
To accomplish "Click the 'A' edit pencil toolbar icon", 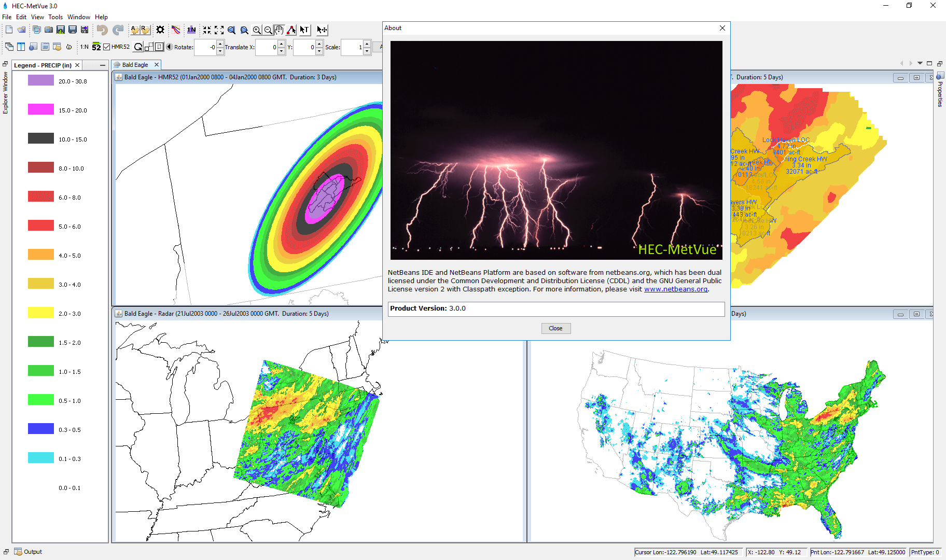I will 135,30.
